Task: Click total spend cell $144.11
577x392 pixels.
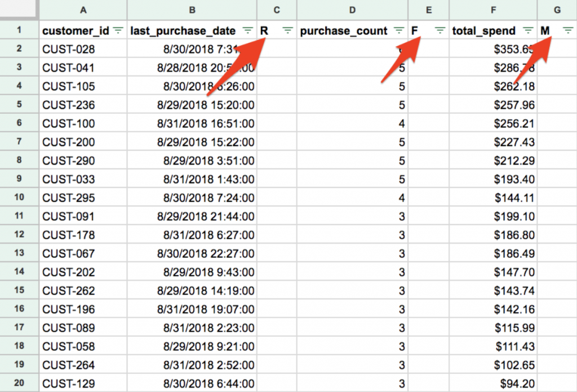Action: [x=493, y=198]
